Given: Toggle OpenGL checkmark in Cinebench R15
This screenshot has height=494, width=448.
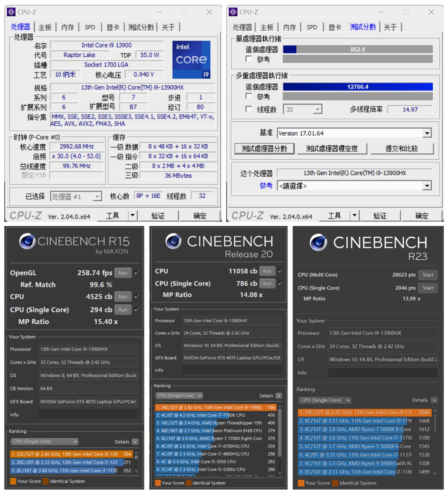Looking at the screenshot, I should (137, 272).
